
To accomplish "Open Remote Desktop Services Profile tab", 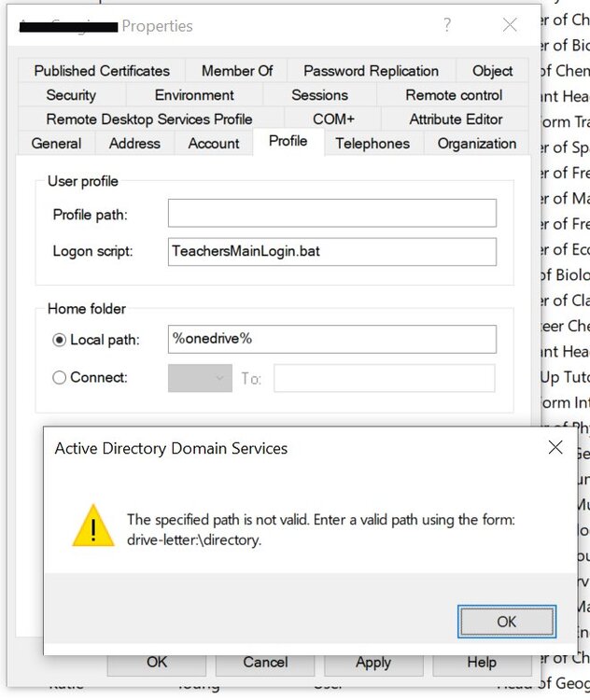I will [x=149, y=119].
